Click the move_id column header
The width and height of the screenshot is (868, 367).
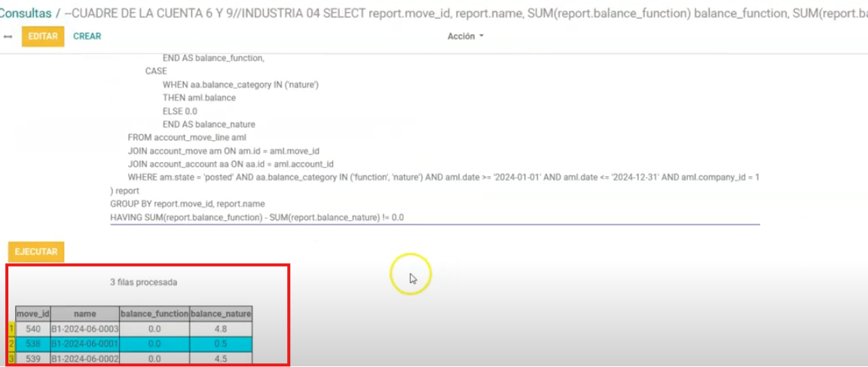[x=32, y=313]
